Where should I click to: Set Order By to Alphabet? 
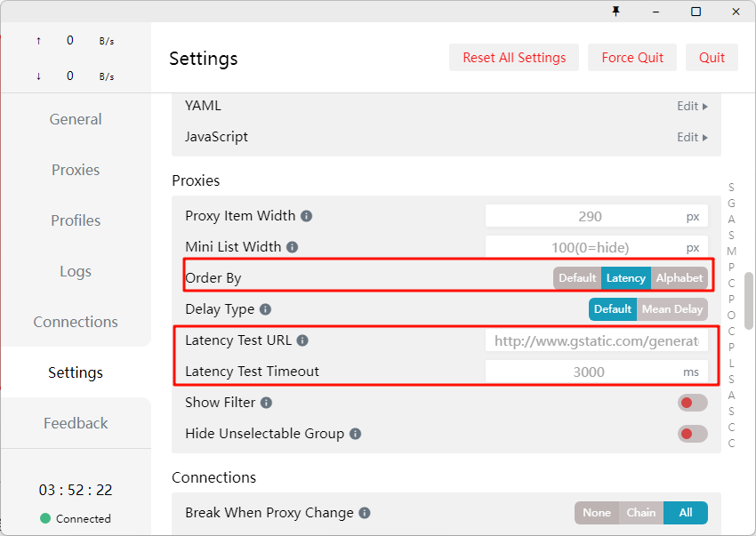coord(679,278)
